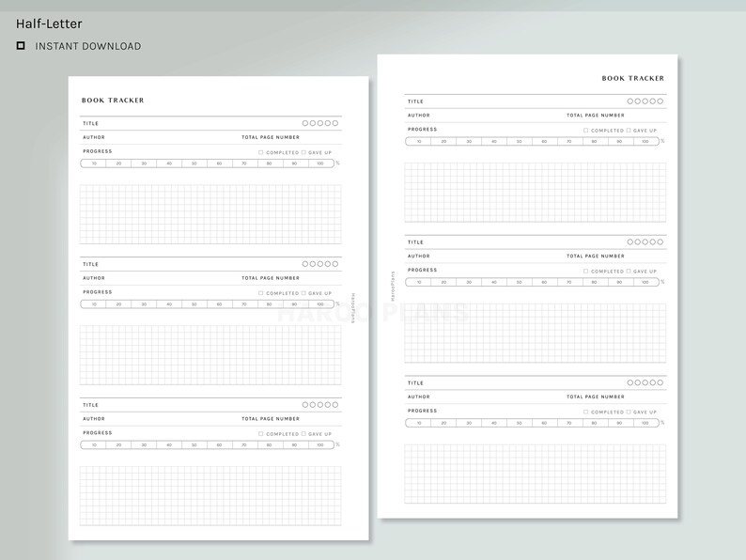Click the 'INSTANT DOWNLOAD' label
Viewport: 746px width, 560px height.
pyautogui.click(x=88, y=46)
